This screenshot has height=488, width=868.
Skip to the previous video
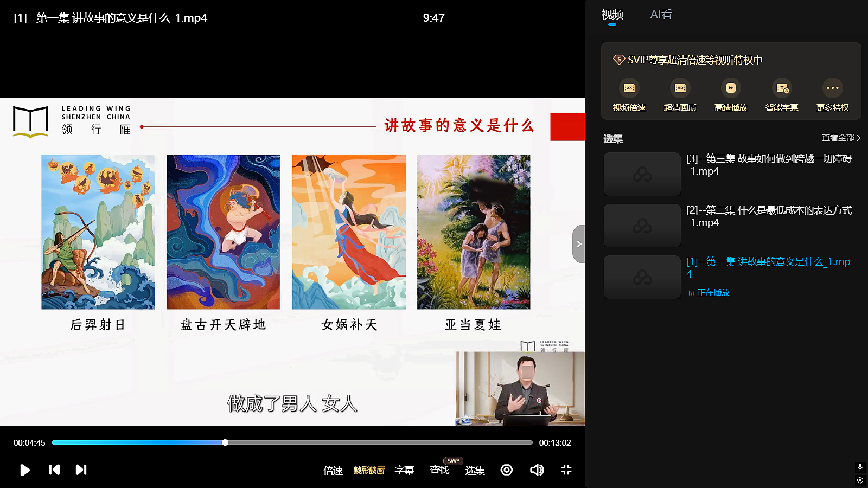click(54, 470)
